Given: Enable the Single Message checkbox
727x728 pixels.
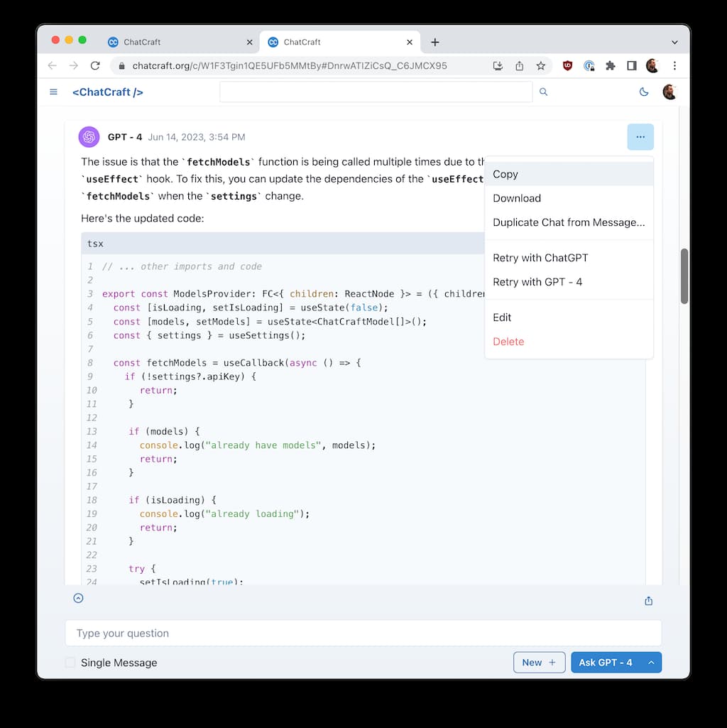Looking at the screenshot, I should (x=70, y=663).
